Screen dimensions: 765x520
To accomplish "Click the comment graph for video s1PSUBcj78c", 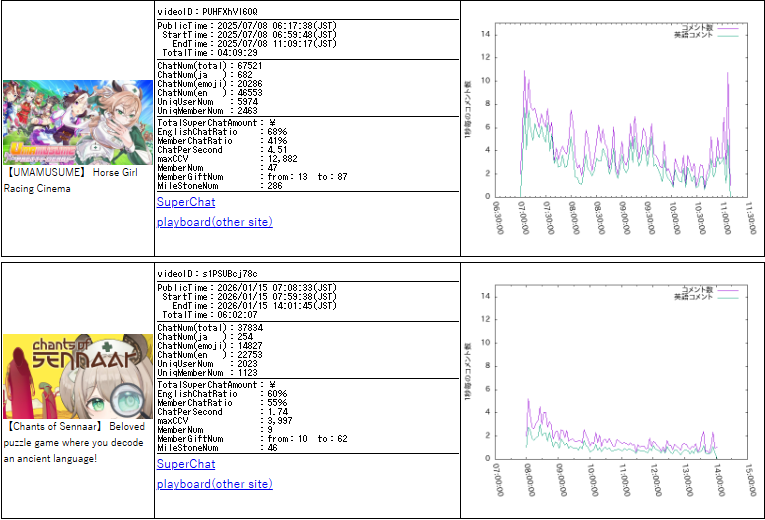I will pyautogui.click(x=612, y=390).
